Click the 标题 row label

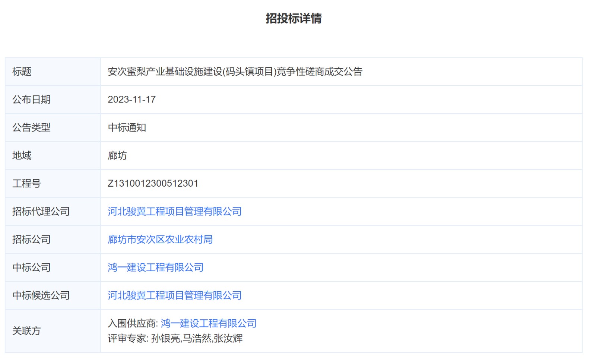tap(22, 72)
